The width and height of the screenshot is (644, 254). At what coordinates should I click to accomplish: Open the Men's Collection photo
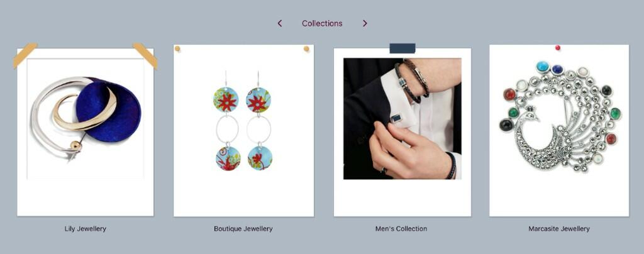click(402, 119)
